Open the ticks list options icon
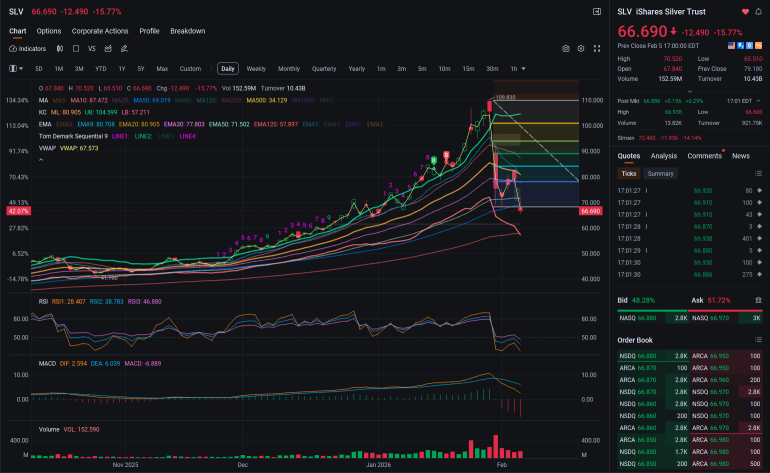The image size is (770, 473). [758, 173]
